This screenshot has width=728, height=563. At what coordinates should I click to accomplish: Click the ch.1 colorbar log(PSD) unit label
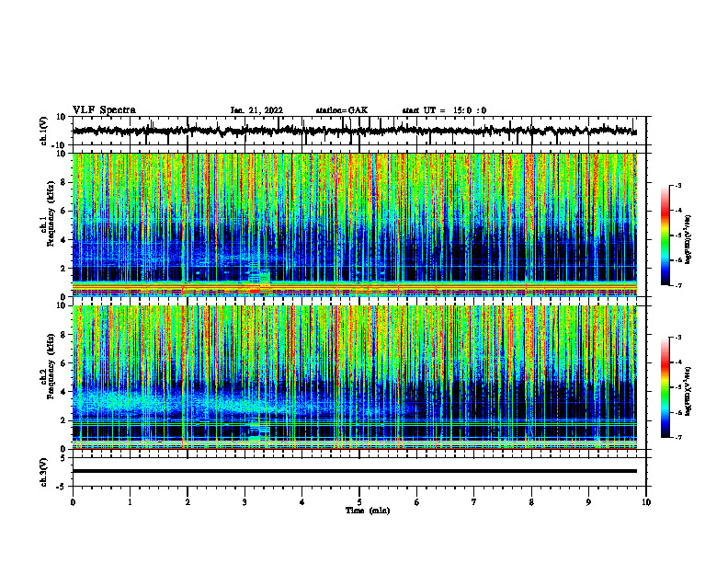688,240
